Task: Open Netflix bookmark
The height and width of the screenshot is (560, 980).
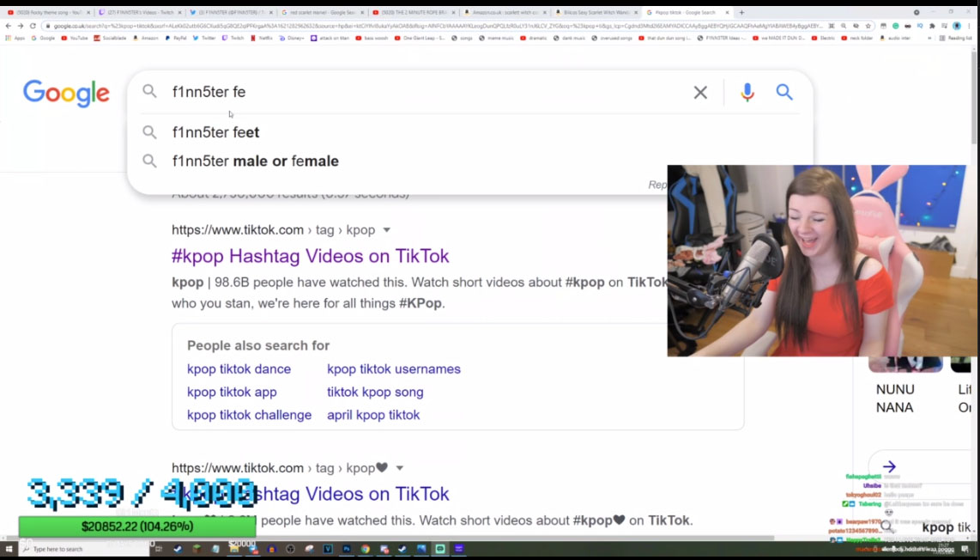Action: 262,38
